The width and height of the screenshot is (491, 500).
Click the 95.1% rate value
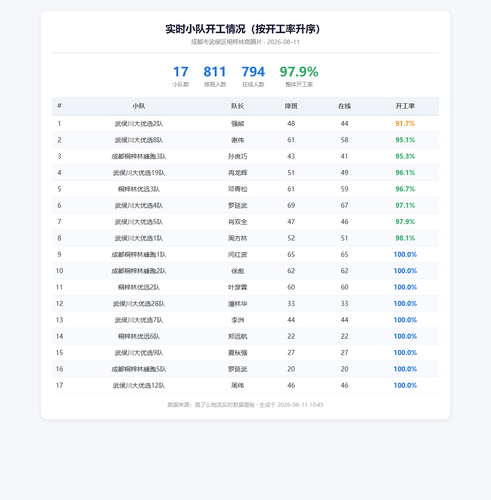(405, 140)
